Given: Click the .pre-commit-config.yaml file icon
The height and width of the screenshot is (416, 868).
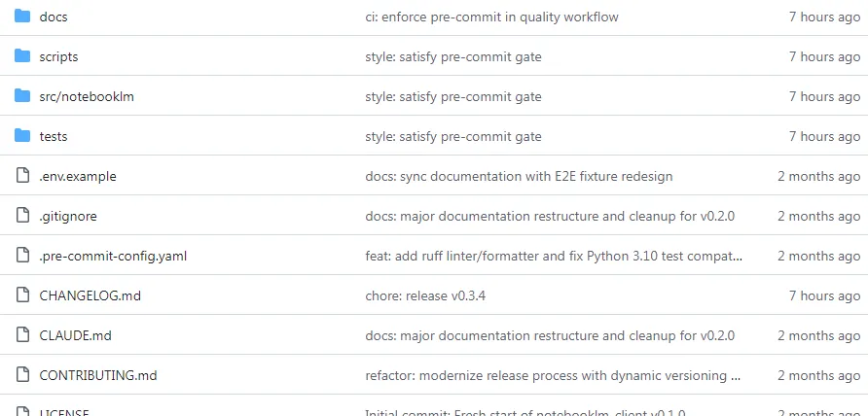Looking at the screenshot, I should [23, 256].
